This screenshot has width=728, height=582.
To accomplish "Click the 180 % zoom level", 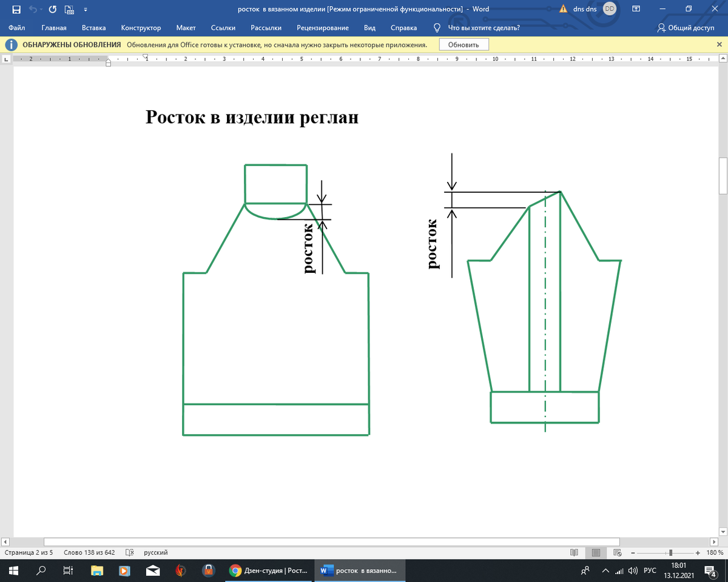I will 715,553.
